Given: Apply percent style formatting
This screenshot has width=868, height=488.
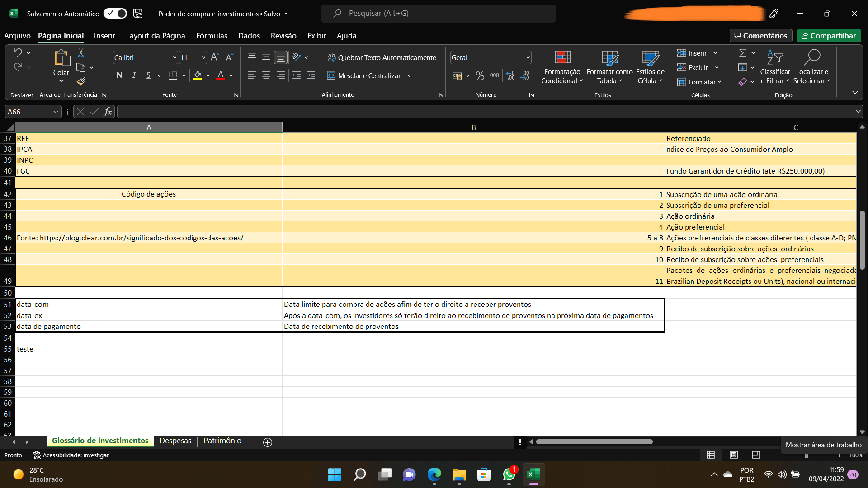Looking at the screenshot, I should pyautogui.click(x=480, y=76).
